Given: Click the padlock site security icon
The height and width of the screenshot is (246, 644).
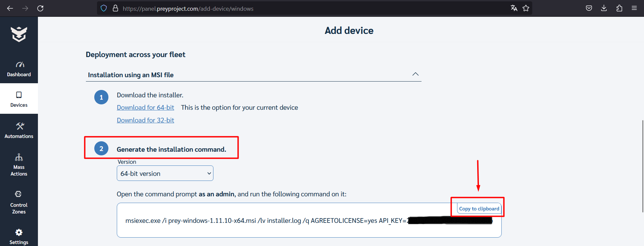Looking at the screenshot, I should click(115, 8).
